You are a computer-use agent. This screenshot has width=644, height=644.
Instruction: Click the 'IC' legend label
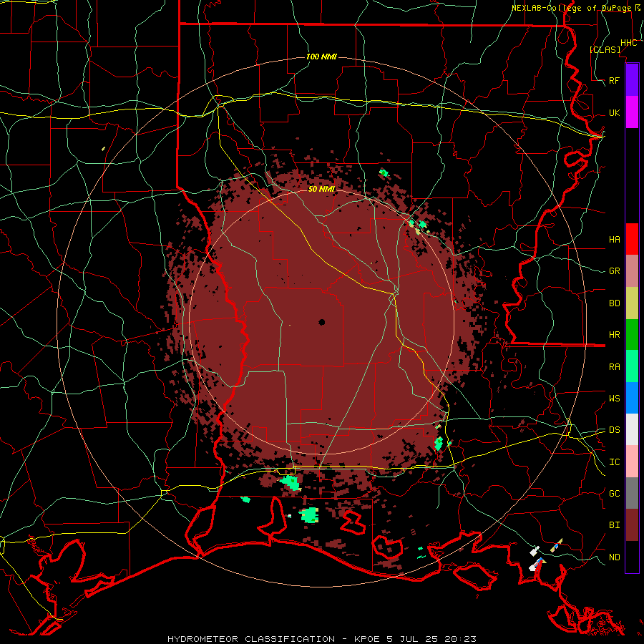pyautogui.click(x=614, y=462)
